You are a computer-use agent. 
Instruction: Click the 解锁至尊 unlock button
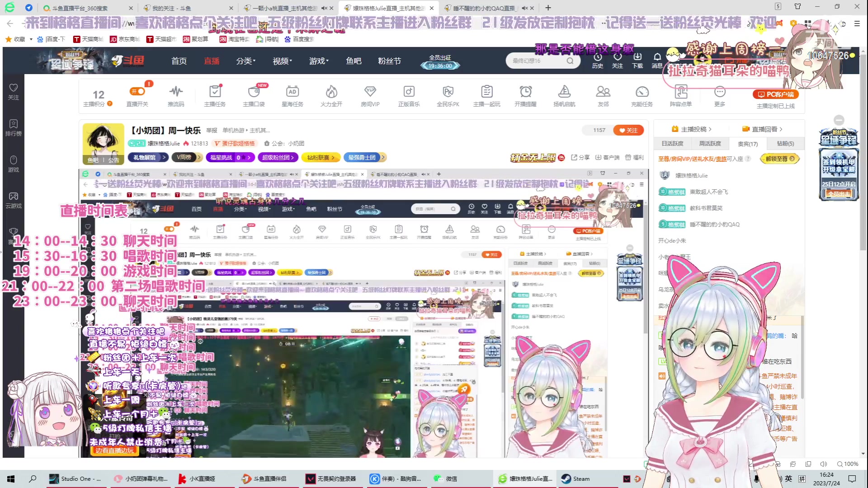780,159
